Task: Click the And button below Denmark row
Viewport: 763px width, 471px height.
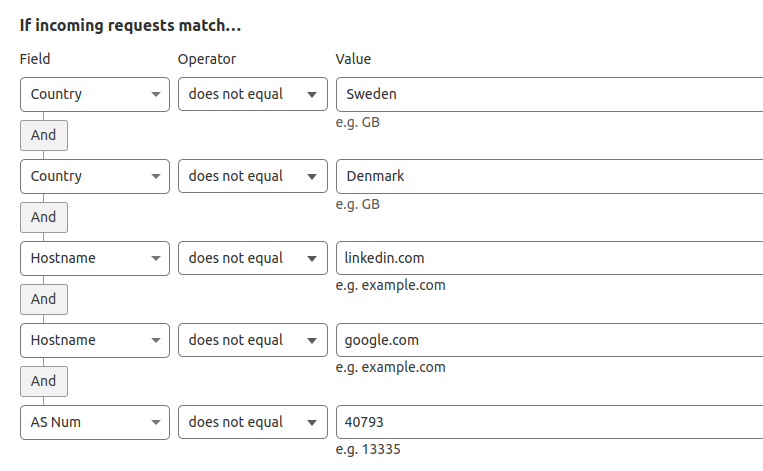Action: [44, 217]
